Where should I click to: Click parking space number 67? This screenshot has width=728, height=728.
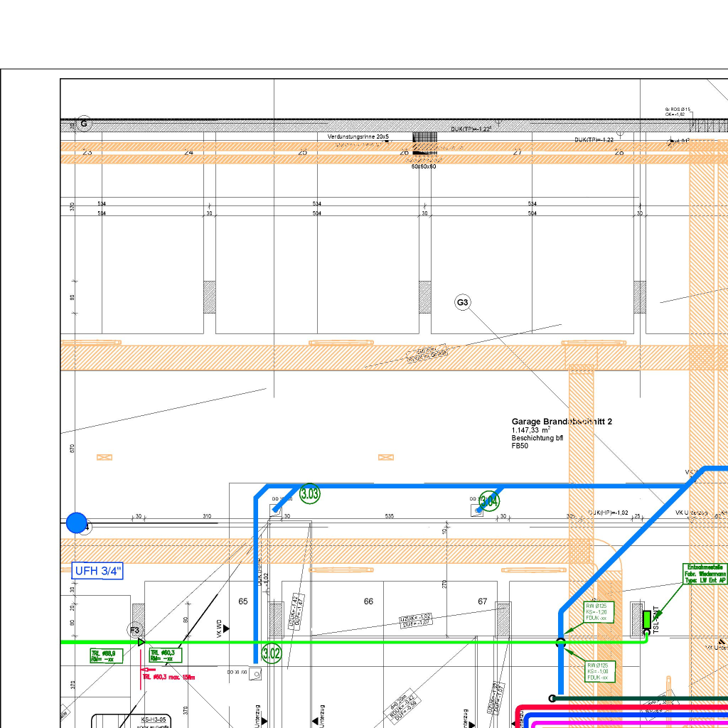click(x=483, y=601)
